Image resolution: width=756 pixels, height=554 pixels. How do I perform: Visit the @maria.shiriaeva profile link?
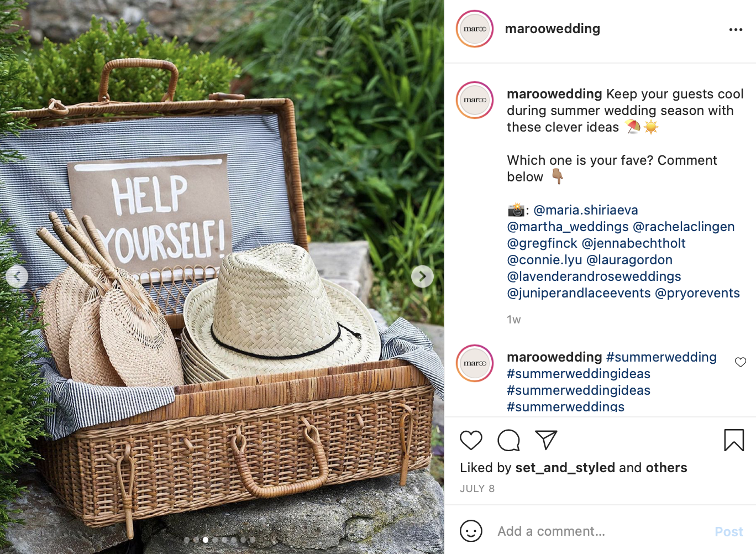[586, 210]
